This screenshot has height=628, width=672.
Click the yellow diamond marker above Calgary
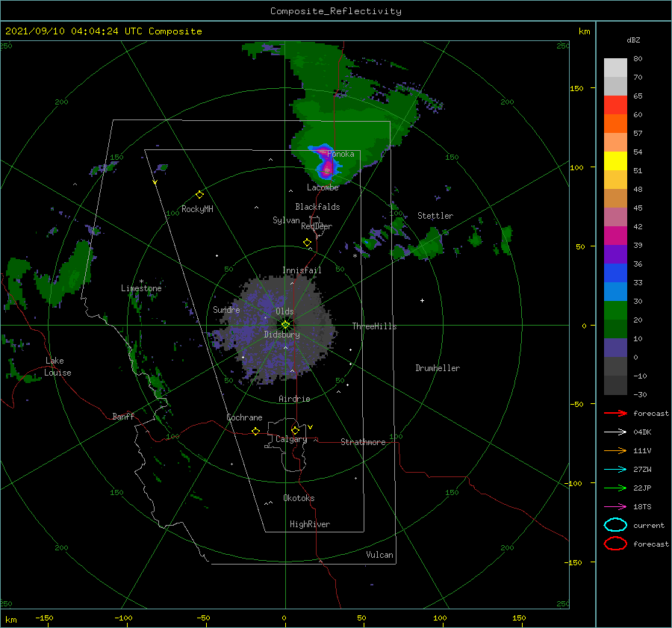[x=295, y=430]
